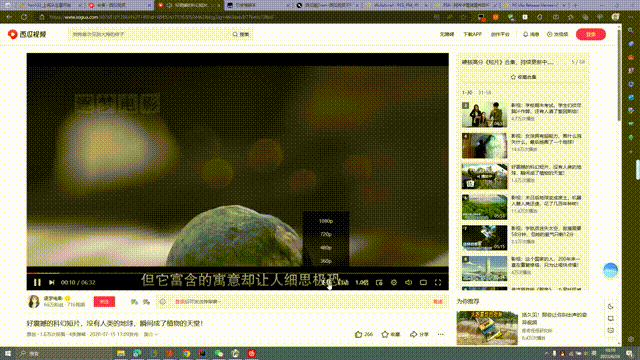Like the video with thumbs-up icon
This screenshot has width=640, height=360.
pyautogui.click(x=363, y=334)
